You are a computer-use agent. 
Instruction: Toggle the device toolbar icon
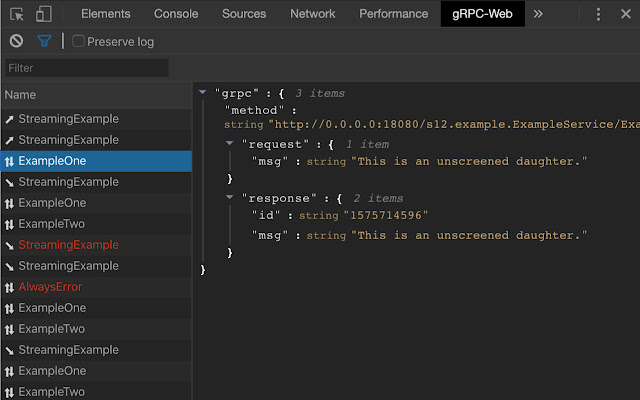tap(44, 14)
